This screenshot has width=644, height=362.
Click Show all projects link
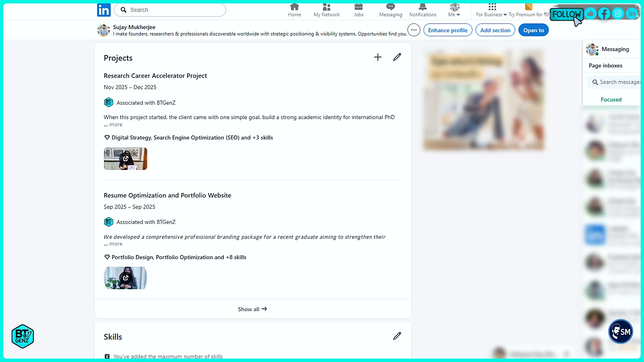[252, 309]
